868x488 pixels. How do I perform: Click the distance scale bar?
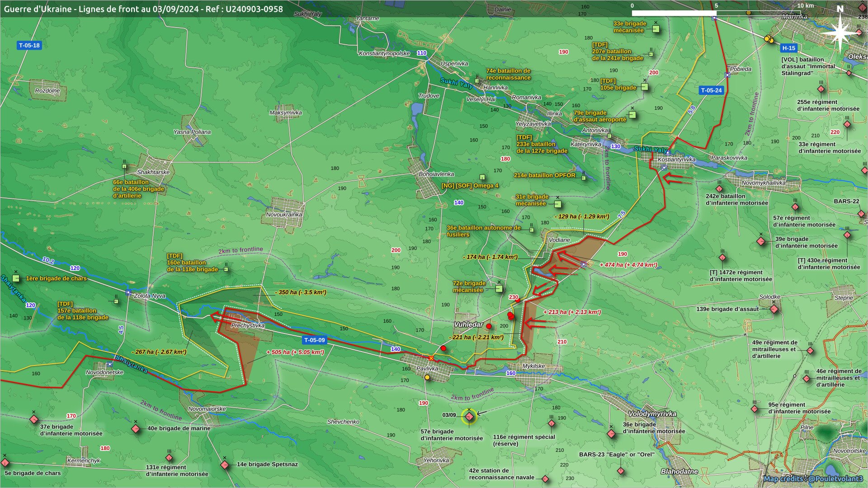(717, 13)
